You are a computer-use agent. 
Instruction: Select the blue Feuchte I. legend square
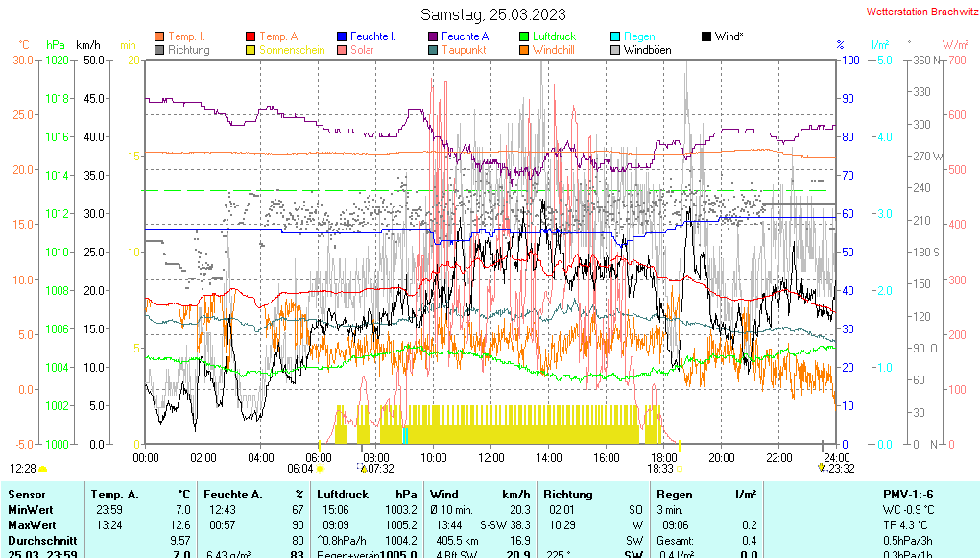tap(342, 36)
